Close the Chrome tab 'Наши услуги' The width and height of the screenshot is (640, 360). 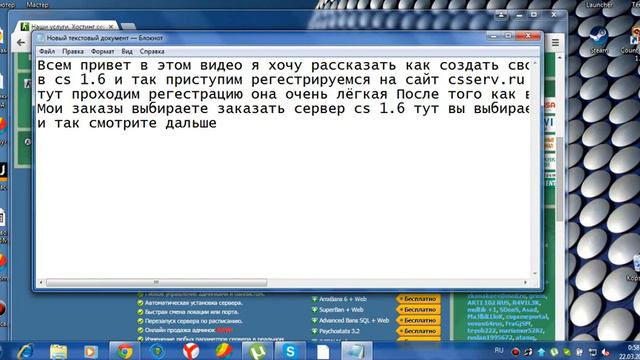click(x=111, y=27)
